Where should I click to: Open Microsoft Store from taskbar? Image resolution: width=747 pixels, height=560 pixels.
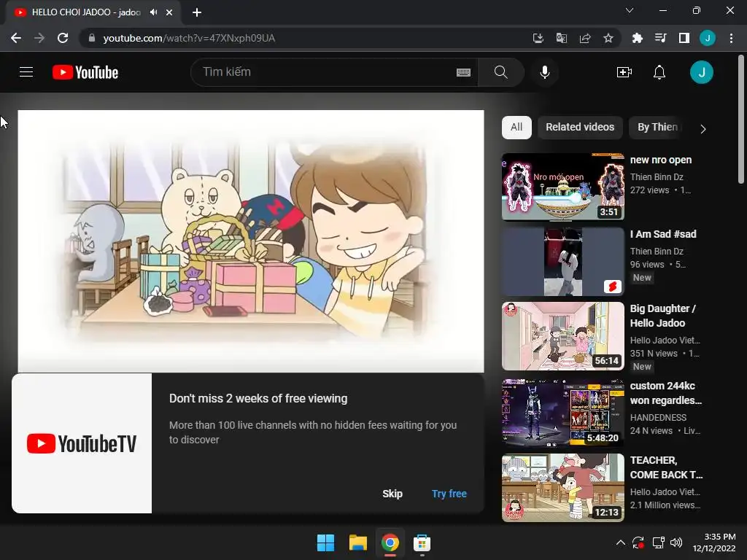422,542
